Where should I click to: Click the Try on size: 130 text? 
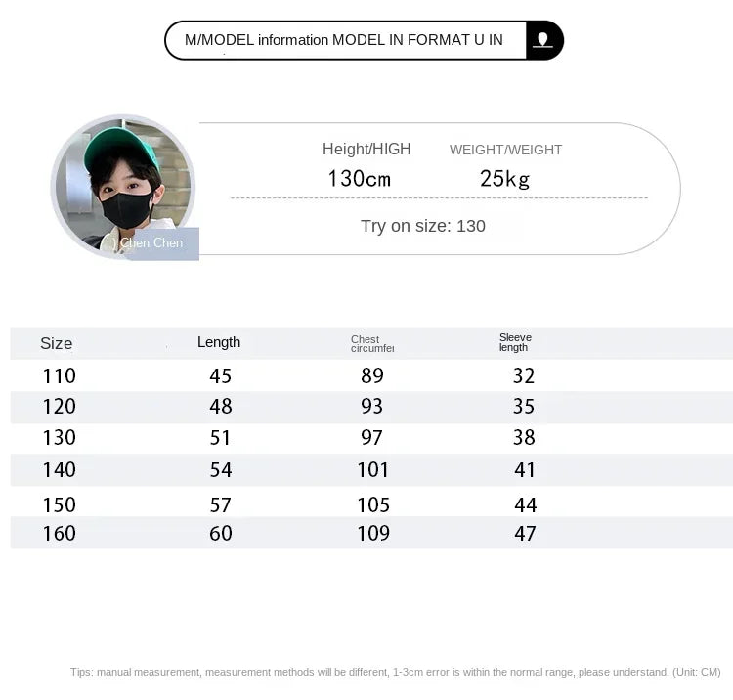click(422, 226)
